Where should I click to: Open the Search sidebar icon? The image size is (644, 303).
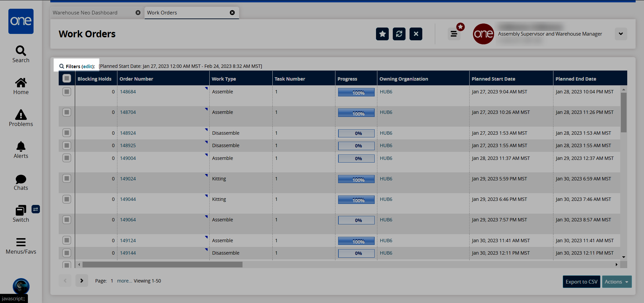click(x=21, y=54)
